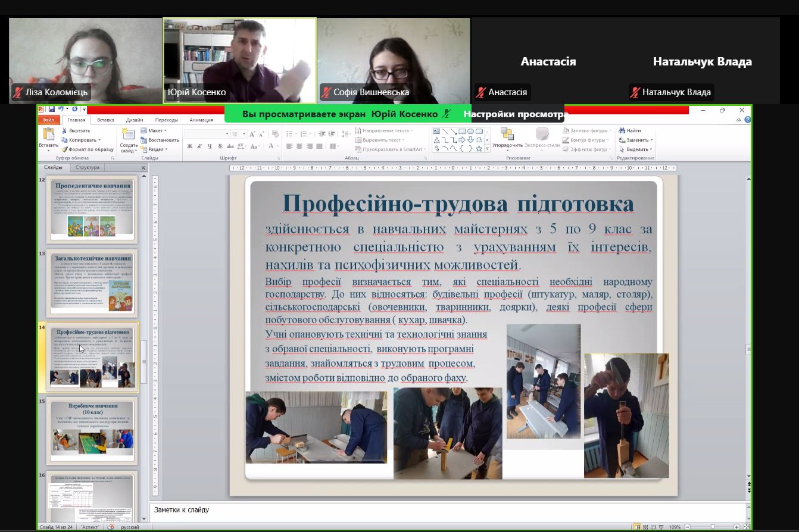Select the star shape in shapes gallery
Image resolution: width=799 pixels, height=532 pixels.
coord(479,148)
